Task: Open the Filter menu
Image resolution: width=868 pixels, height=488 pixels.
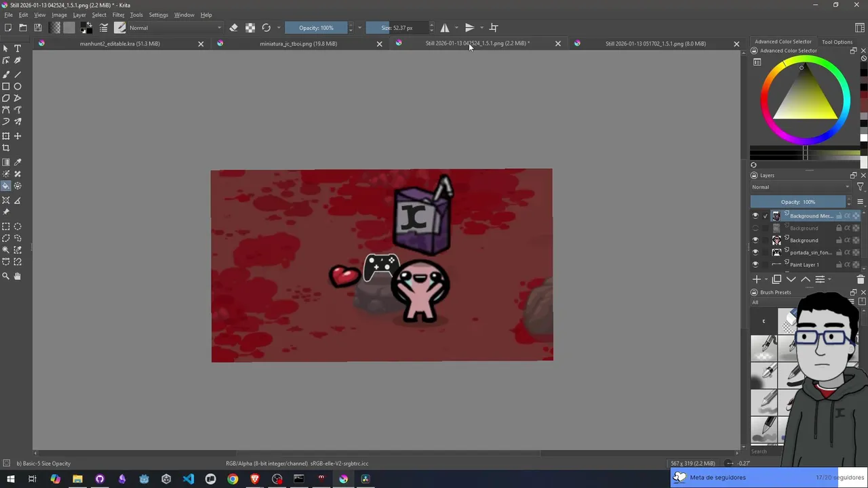Action: pyautogui.click(x=118, y=15)
